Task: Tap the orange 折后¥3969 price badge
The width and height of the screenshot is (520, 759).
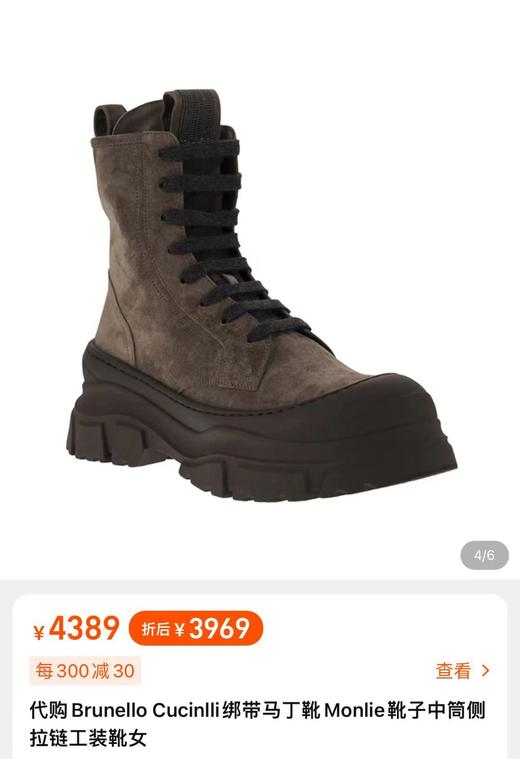Action: (196, 628)
